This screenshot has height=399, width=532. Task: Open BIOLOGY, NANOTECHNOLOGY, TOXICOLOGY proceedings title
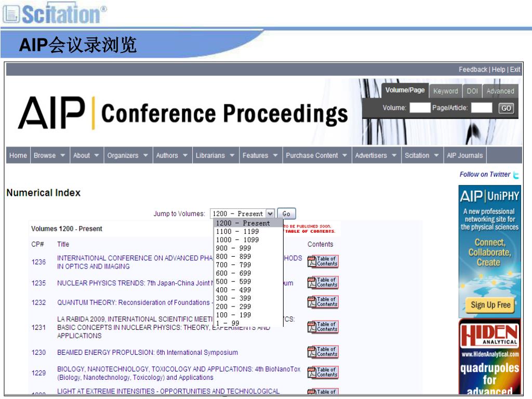coord(179,373)
